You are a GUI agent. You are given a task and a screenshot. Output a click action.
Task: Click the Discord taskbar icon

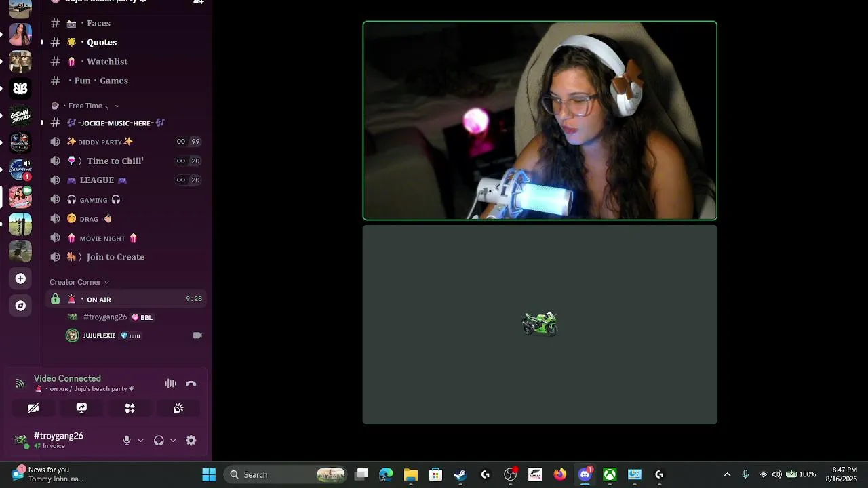(x=585, y=474)
